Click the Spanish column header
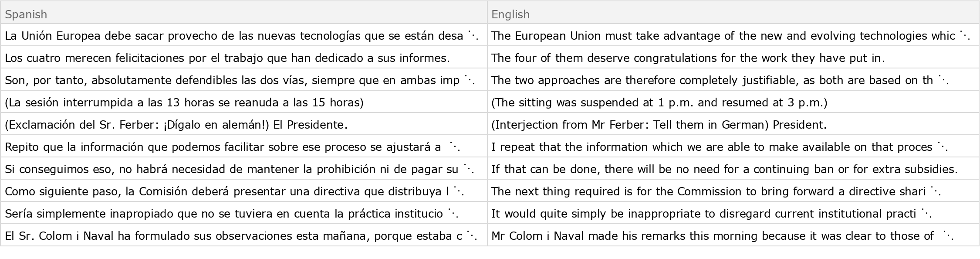This screenshot has height=259, width=980. pos(26,14)
